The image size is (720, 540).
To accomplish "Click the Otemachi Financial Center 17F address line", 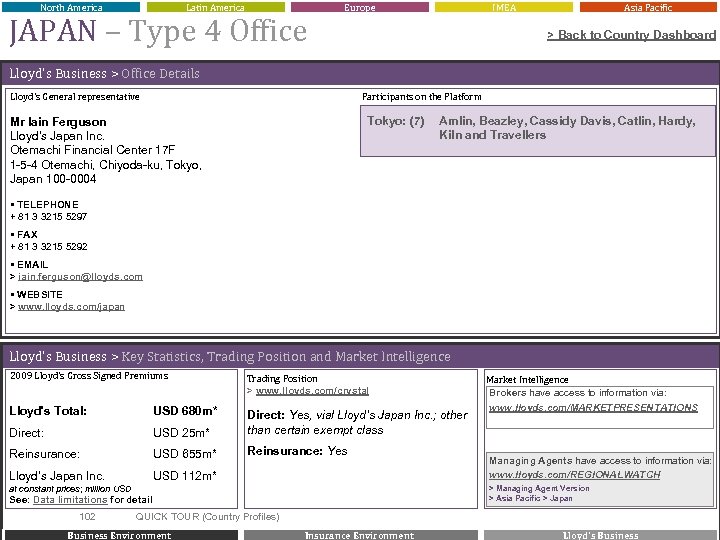I will (93, 150).
